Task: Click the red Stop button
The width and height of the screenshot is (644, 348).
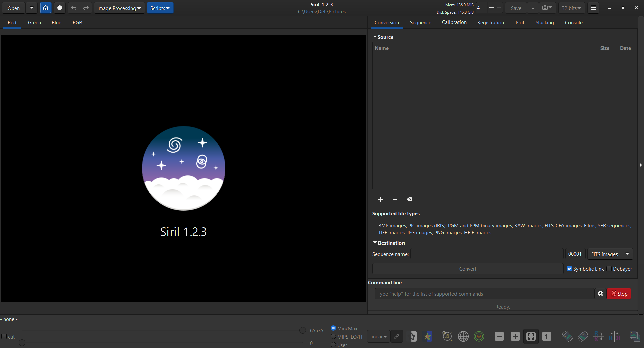Action: tap(619, 294)
